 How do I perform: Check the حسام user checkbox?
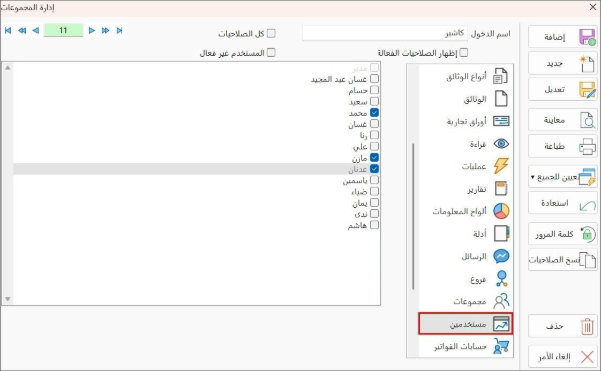pyautogui.click(x=374, y=90)
